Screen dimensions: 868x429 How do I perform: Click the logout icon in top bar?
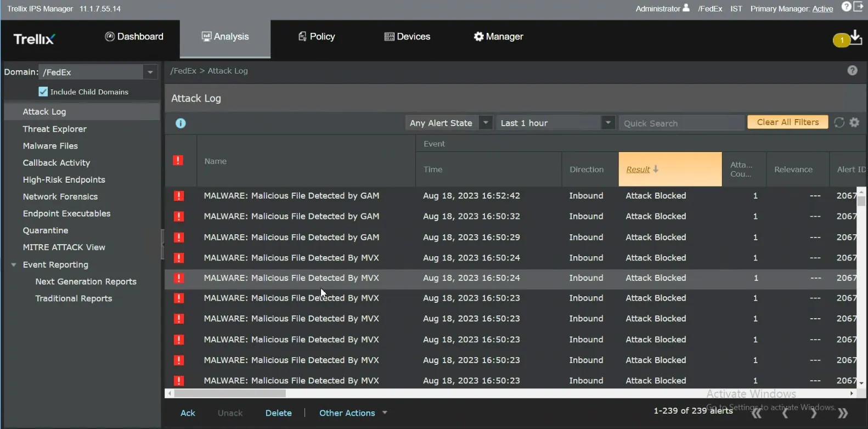coord(859,7)
